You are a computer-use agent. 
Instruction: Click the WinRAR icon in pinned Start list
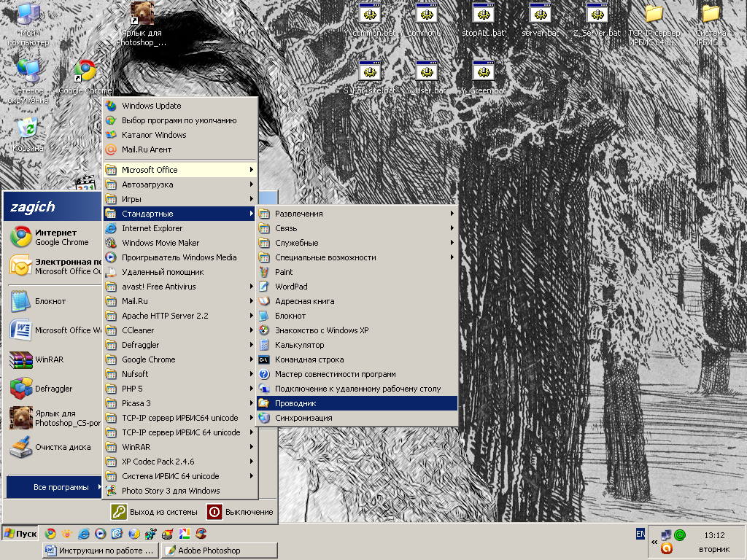tap(21, 359)
